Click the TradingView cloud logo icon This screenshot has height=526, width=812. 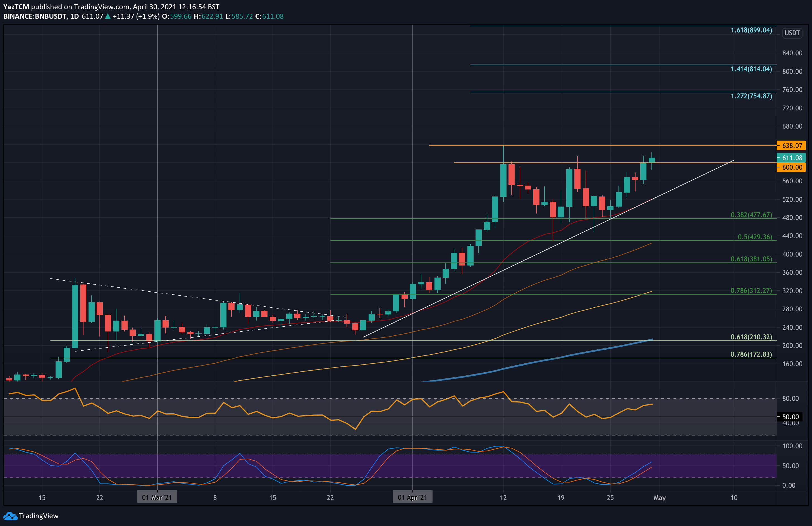10,516
